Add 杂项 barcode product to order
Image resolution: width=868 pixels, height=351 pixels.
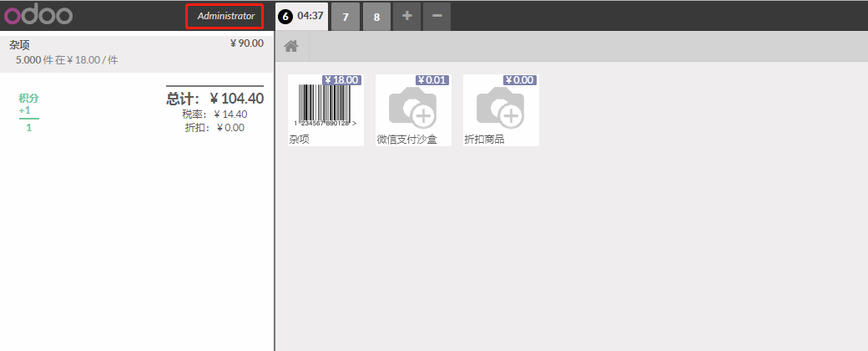325,110
